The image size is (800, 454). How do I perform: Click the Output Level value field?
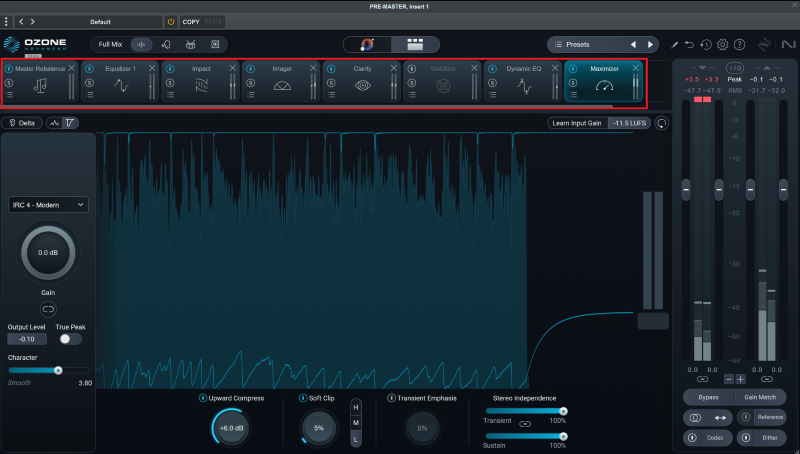click(26, 339)
